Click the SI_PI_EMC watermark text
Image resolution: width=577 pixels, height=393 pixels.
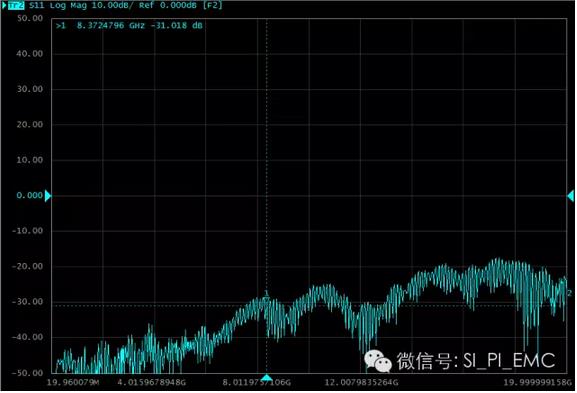click(x=509, y=361)
